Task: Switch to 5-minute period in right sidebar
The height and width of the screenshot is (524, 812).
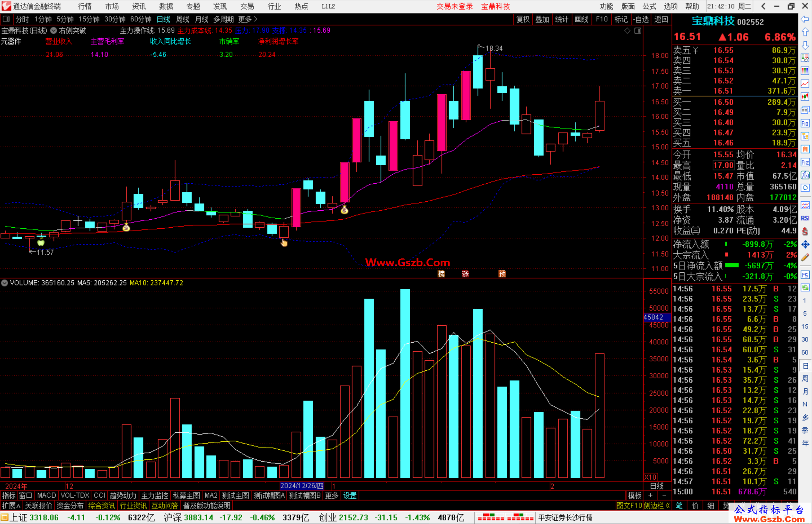Action: click(x=805, y=313)
